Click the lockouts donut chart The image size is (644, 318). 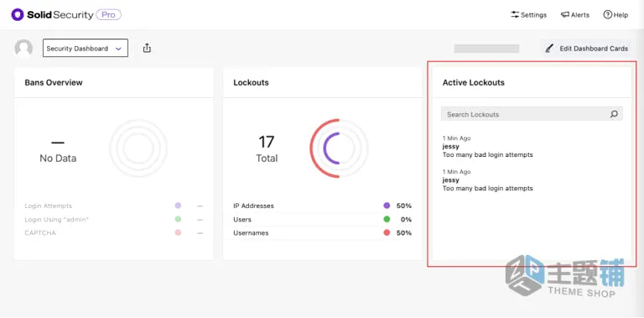point(339,149)
